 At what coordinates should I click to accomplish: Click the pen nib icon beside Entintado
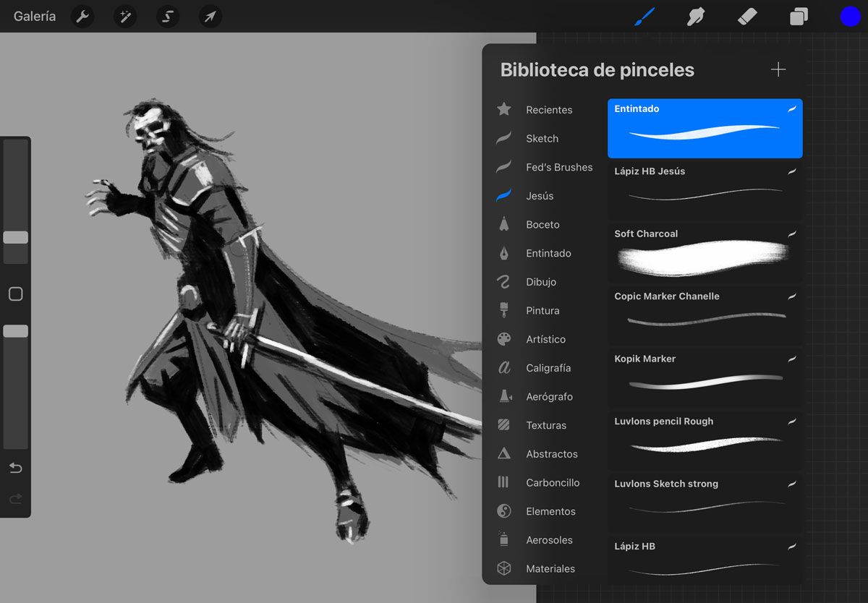504,253
